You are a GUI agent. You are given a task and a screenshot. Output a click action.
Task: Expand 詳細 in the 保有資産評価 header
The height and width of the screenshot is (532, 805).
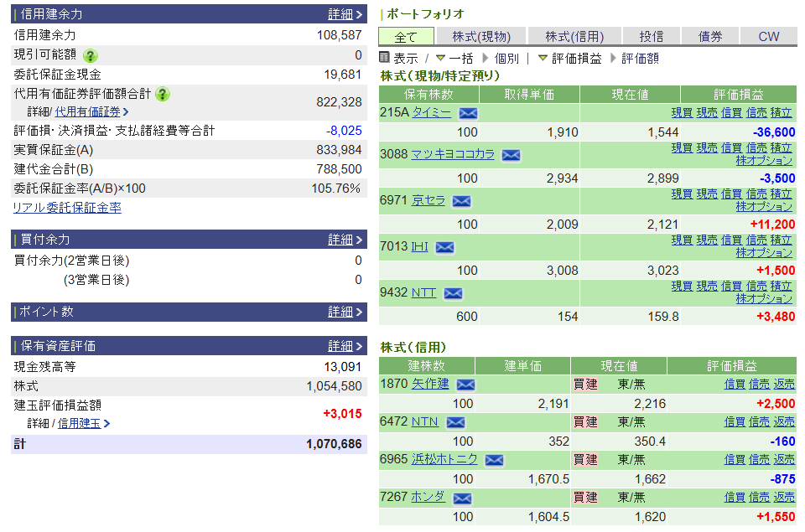[345, 346]
